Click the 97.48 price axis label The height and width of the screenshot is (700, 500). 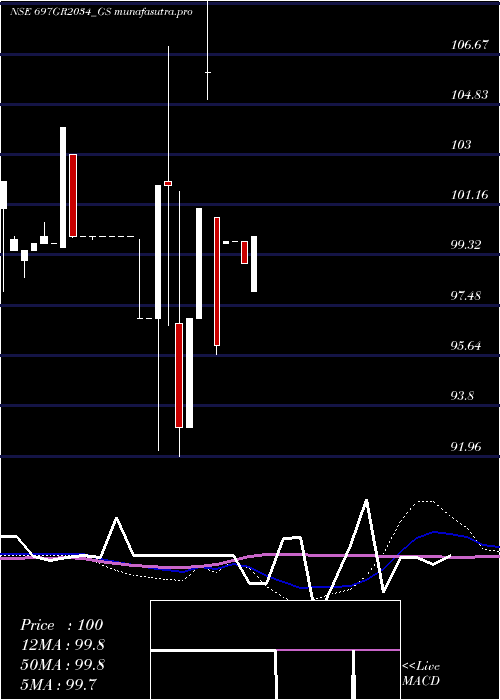click(466, 296)
